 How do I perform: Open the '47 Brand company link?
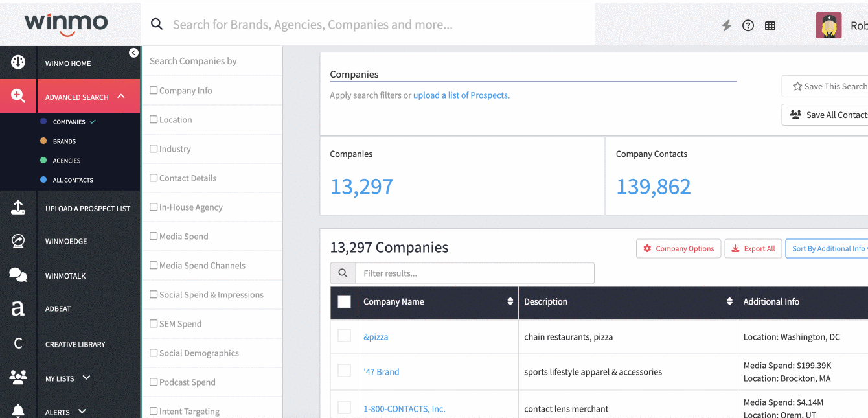click(381, 372)
